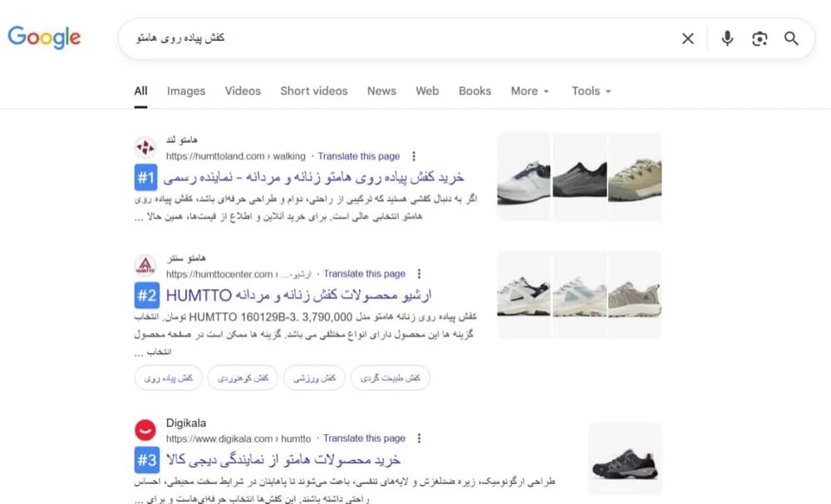Viewport: 831px width, 504px height.
Task: Open the white-black sneaker thumbnail in the second result
Action: pyautogui.click(x=524, y=295)
